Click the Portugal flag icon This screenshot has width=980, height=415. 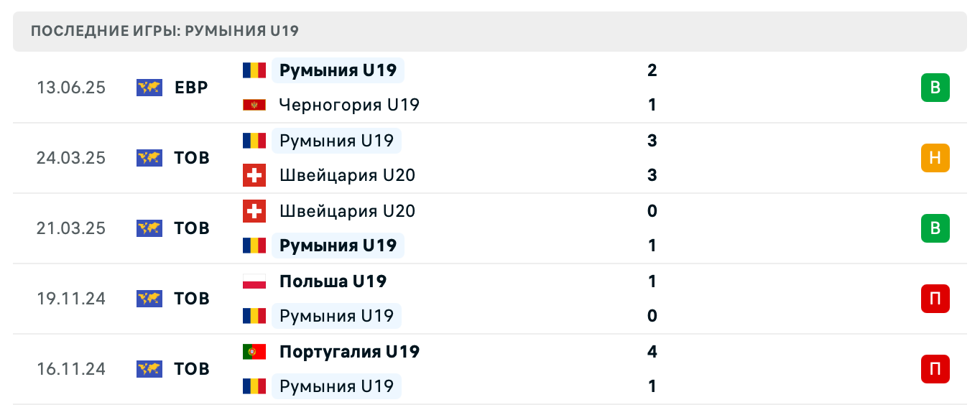pos(254,352)
